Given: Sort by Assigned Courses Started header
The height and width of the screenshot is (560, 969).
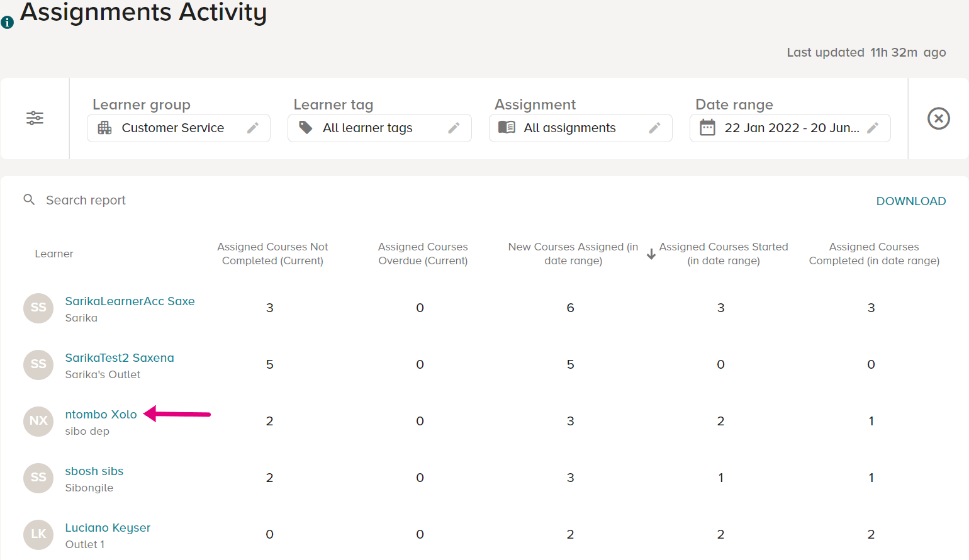Looking at the screenshot, I should pyautogui.click(x=724, y=254).
